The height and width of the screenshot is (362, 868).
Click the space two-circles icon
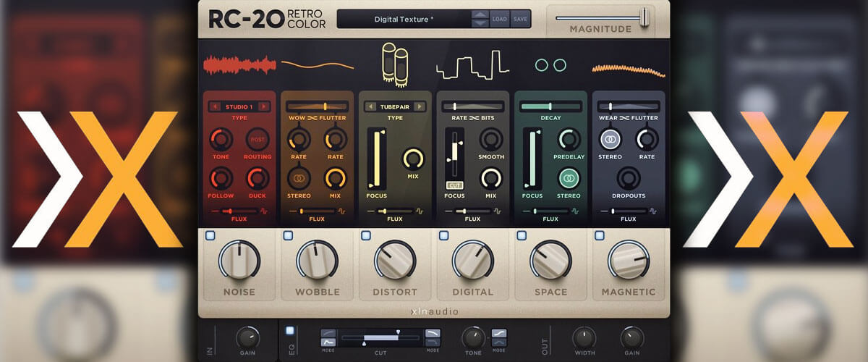pos(550,65)
